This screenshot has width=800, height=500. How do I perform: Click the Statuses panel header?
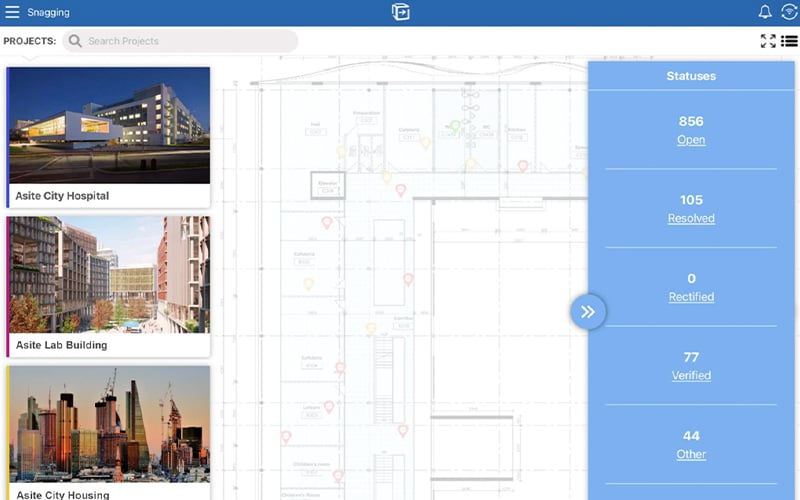(691, 76)
